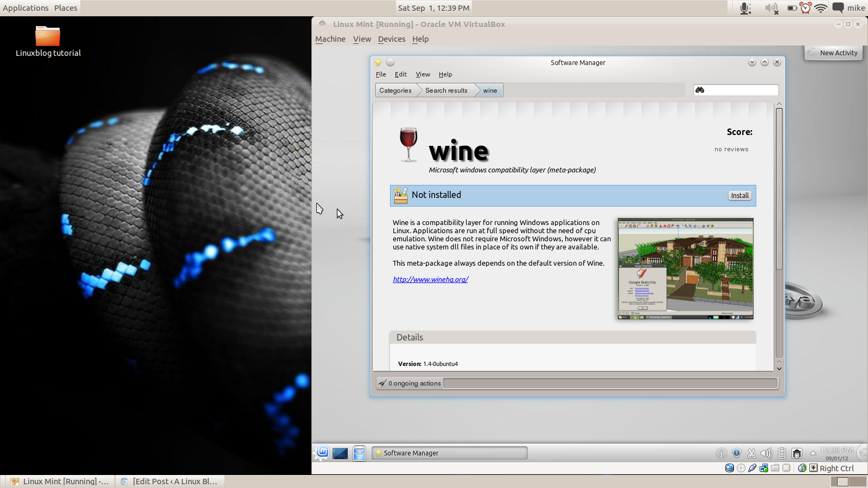Click the binoculars search icon
Image resolution: width=868 pixels, height=488 pixels.
[700, 90]
